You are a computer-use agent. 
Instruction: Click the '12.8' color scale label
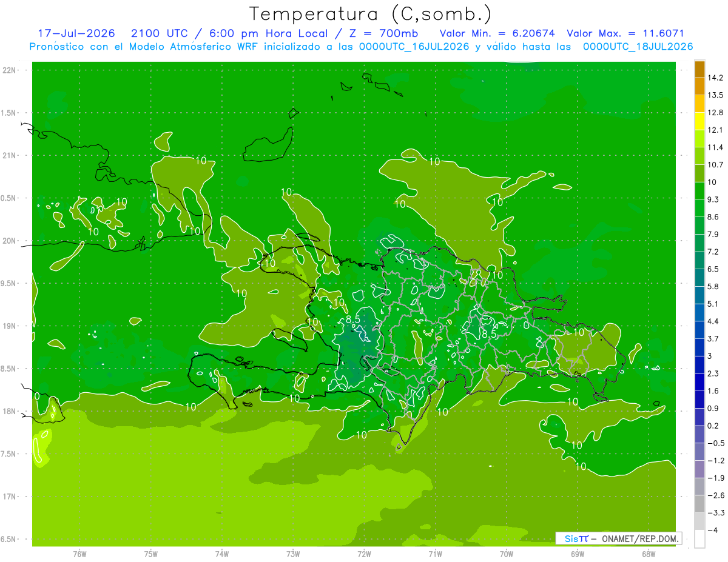716,113
